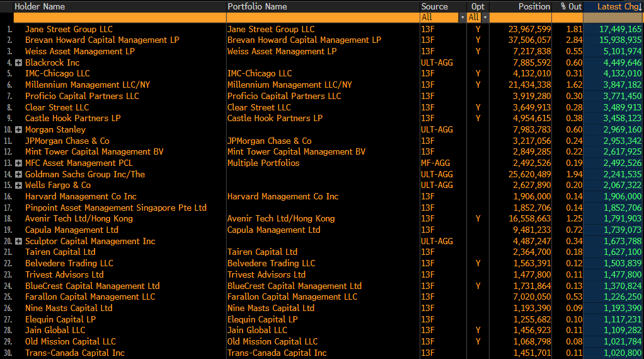Viewport: 644px width, 359px height.
Task: Select Weiss Asset Management LP holder
Action: [79, 51]
